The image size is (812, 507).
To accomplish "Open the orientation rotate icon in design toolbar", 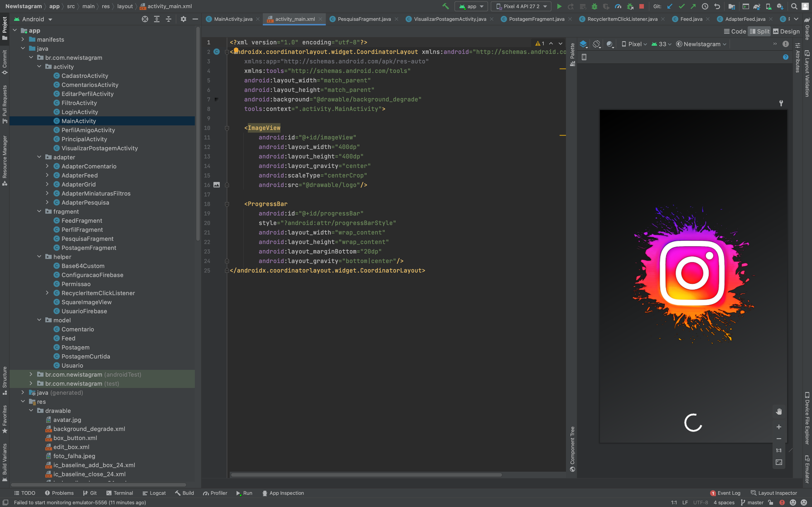I will coord(597,44).
